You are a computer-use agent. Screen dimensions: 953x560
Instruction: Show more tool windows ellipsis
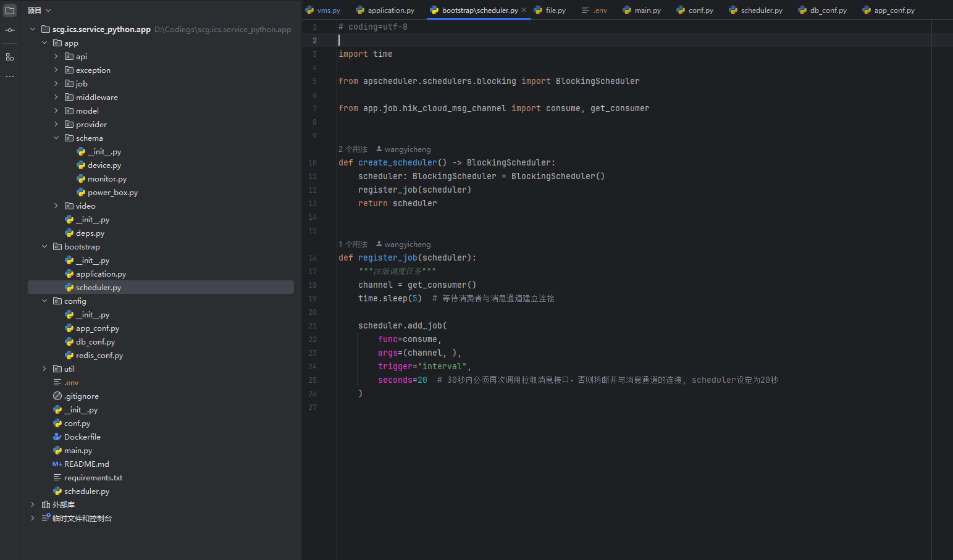point(10,77)
